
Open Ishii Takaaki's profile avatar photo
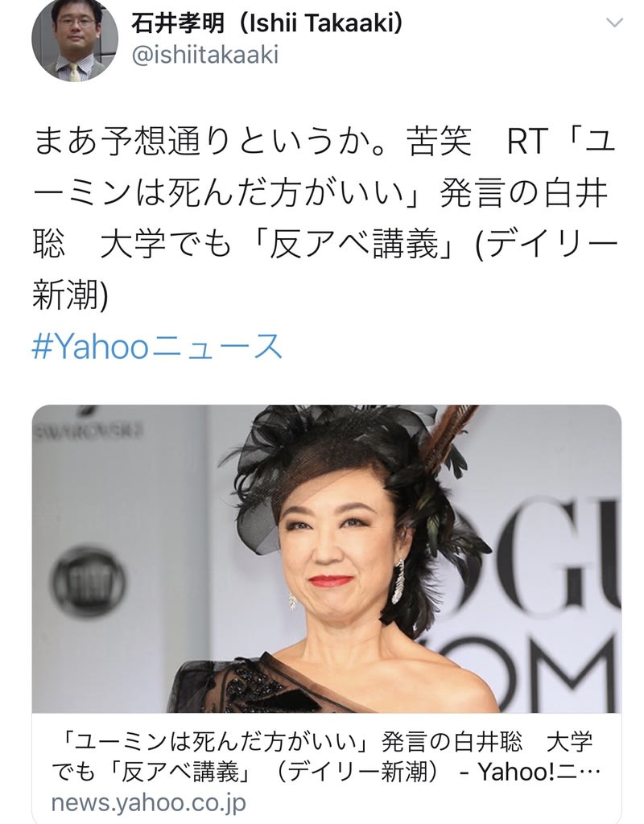tap(75, 40)
